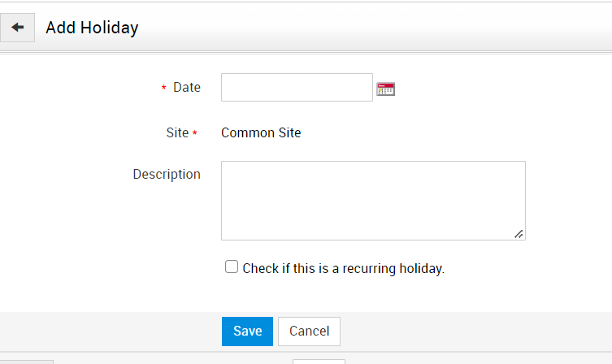The image size is (612, 364).
Task: Open the calendar date picker icon
Action: click(x=385, y=89)
